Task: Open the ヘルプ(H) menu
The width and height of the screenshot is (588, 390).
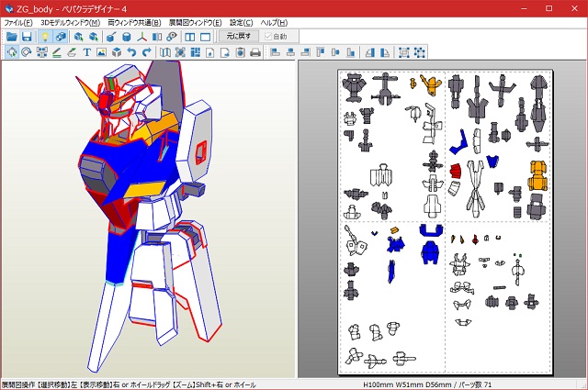Action: pyautogui.click(x=274, y=22)
